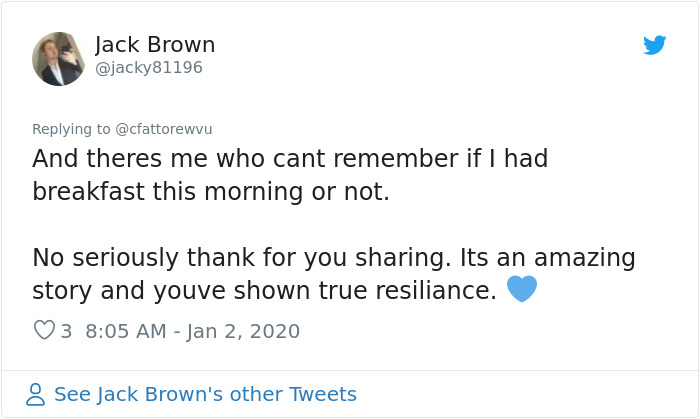Click the like count of 3
The height and width of the screenshot is (419, 700).
tap(66, 331)
